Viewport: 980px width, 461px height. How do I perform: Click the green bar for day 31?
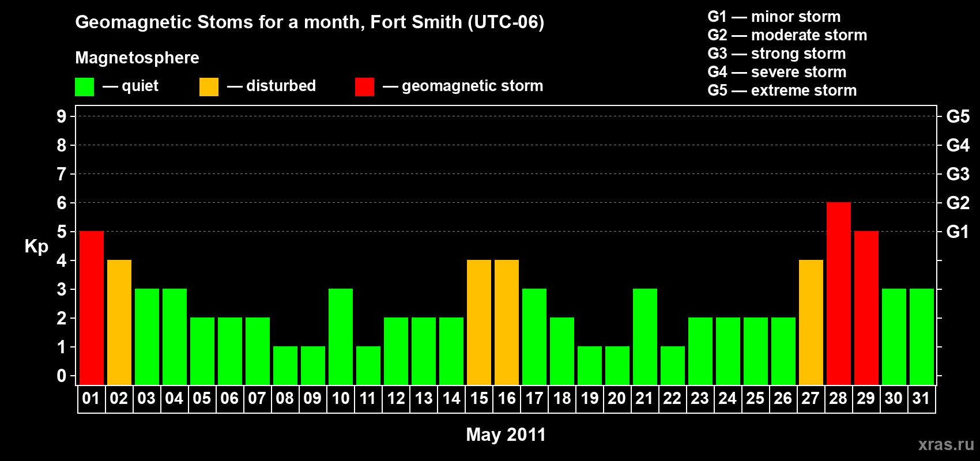(922, 337)
